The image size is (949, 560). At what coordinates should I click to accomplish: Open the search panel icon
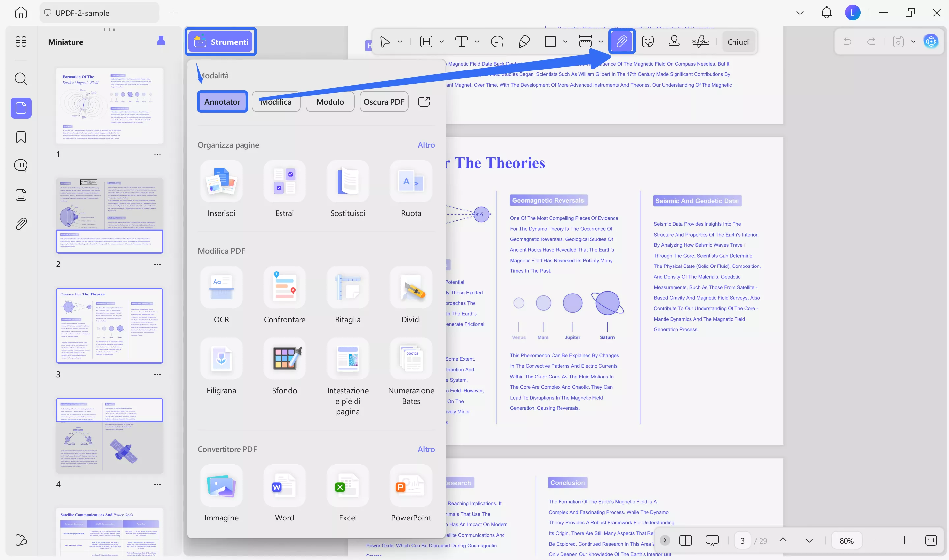21,79
